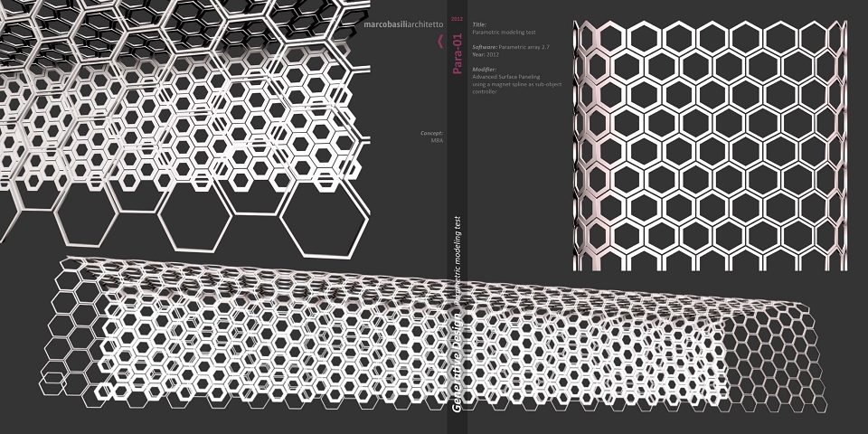The width and height of the screenshot is (868, 434).
Task: Click the 'Modifier:' heading
Action: click(484, 70)
